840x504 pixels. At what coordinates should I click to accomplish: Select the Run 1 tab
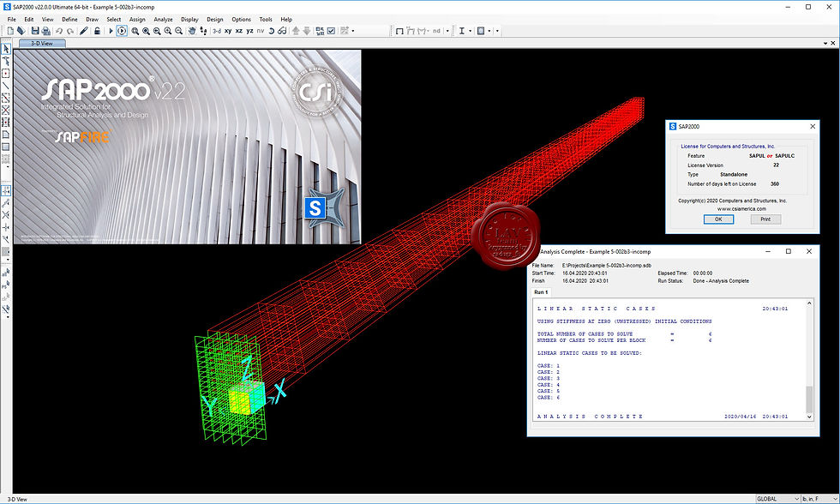pyautogui.click(x=541, y=292)
